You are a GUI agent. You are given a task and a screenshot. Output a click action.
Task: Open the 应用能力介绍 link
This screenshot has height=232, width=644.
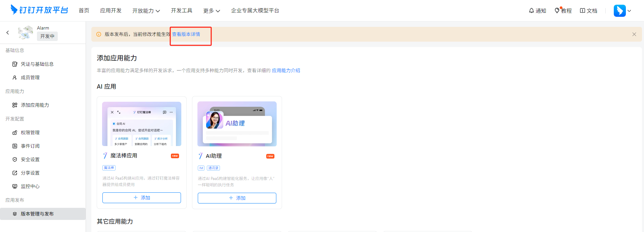click(286, 71)
